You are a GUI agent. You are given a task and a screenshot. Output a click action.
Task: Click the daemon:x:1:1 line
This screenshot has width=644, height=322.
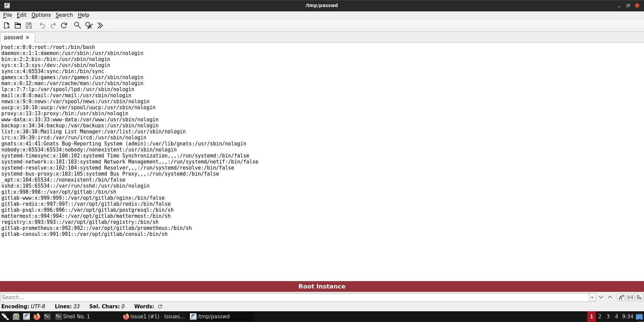[72, 53]
